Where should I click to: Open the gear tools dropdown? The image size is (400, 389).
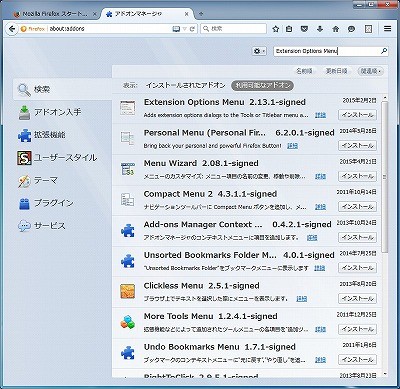259,51
